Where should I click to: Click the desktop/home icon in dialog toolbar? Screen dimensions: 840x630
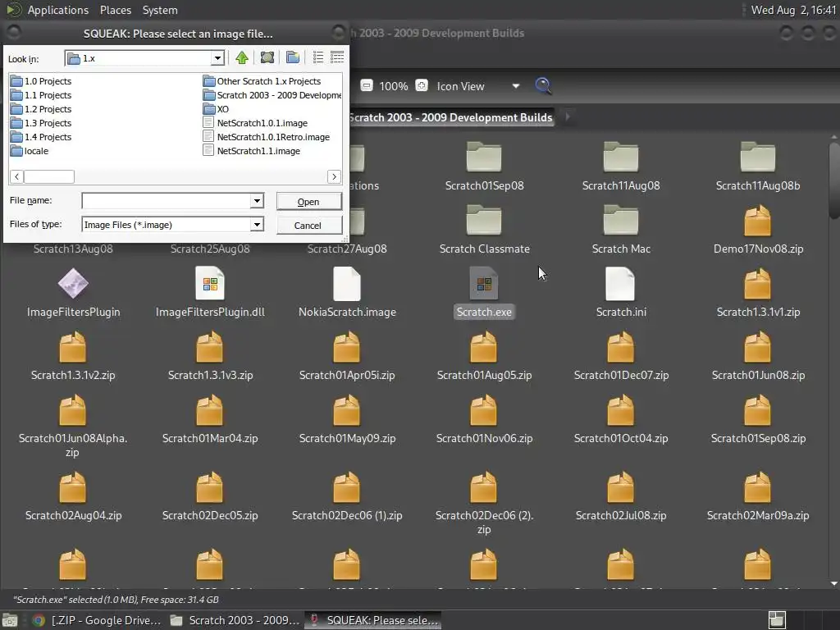pos(267,57)
